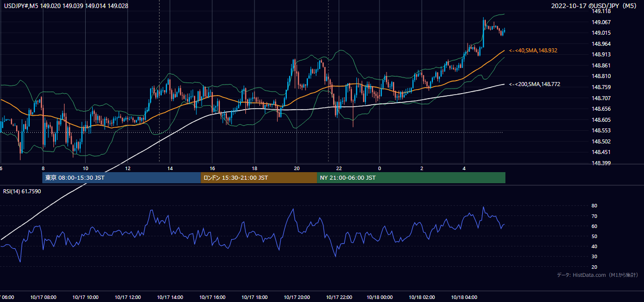
Task: Click the 10/17 08:00 date label
Action: (x=43, y=297)
